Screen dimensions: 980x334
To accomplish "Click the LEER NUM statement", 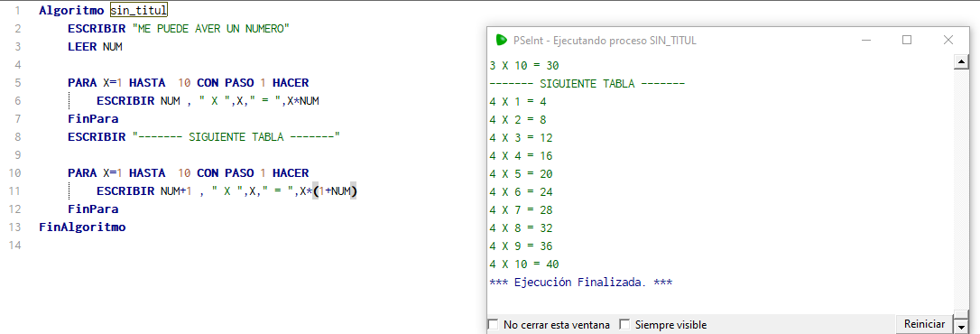I will (95, 46).
